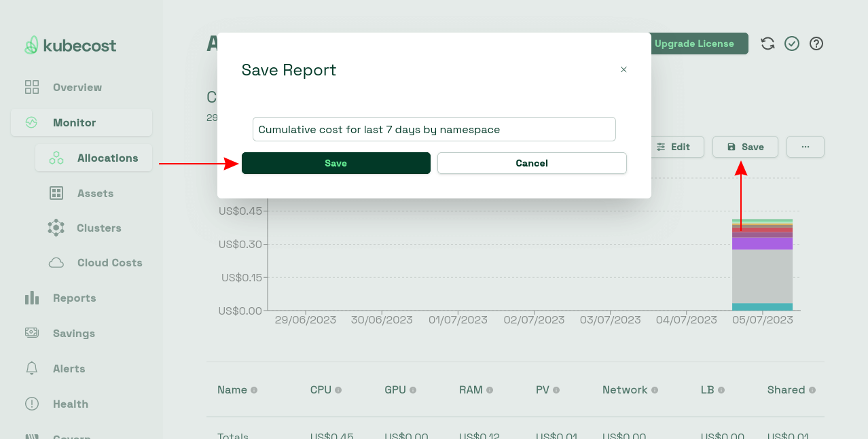
Task: Select the Allocations icon in sidebar
Action: tap(57, 158)
